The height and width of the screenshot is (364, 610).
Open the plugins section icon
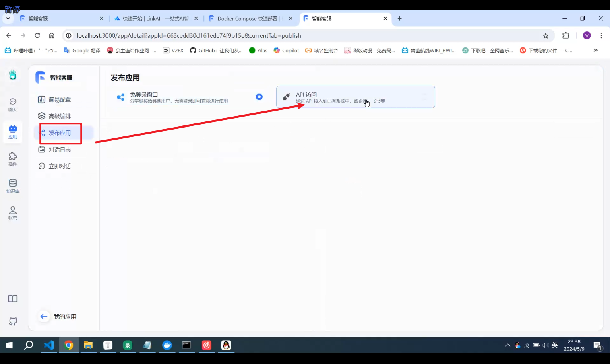tap(13, 158)
